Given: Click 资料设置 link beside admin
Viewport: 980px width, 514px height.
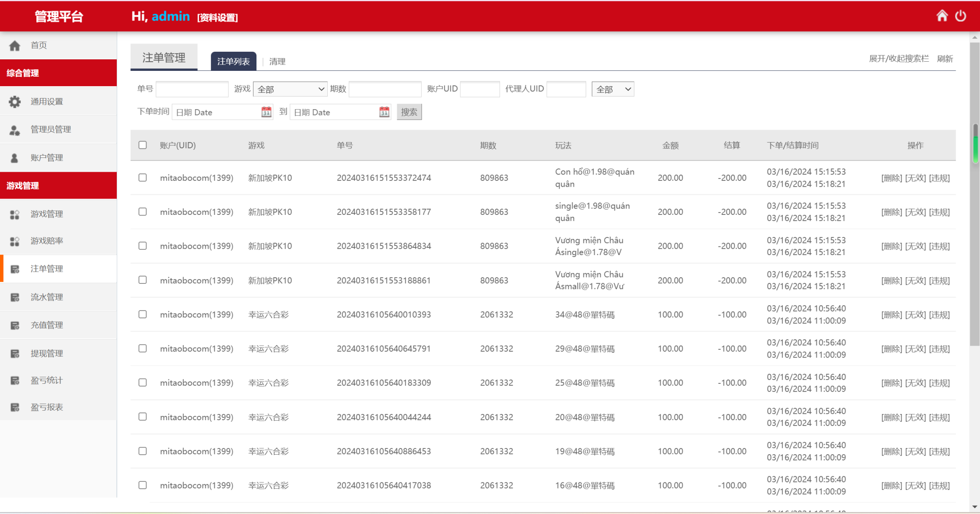Looking at the screenshot, I should [218, 18].
